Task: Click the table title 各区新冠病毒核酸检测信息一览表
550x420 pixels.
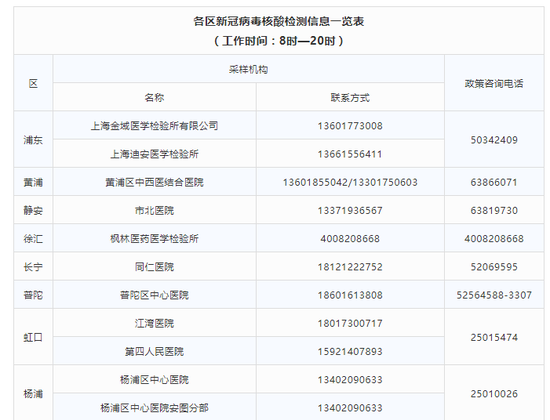Action: click(x=279, y=21)
